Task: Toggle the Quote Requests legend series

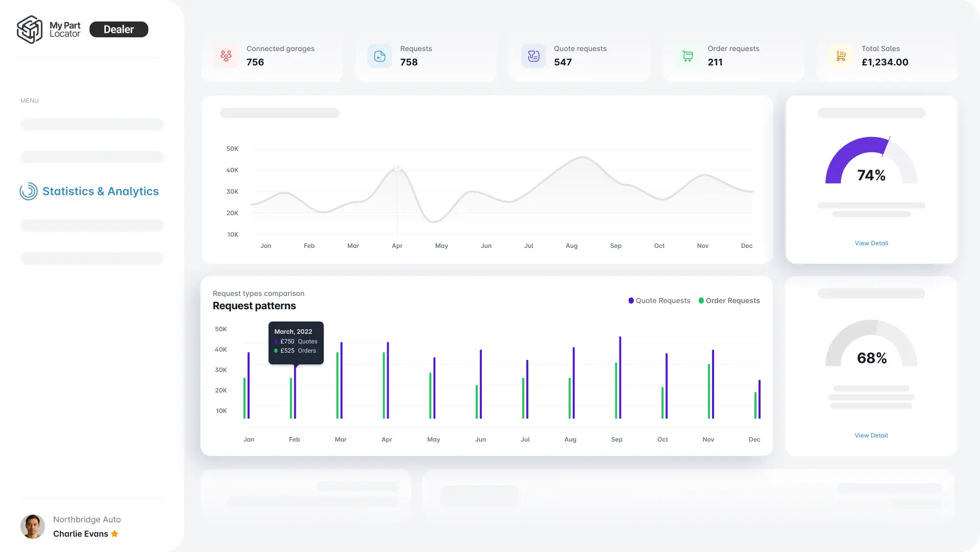Action: pos(659,301)
